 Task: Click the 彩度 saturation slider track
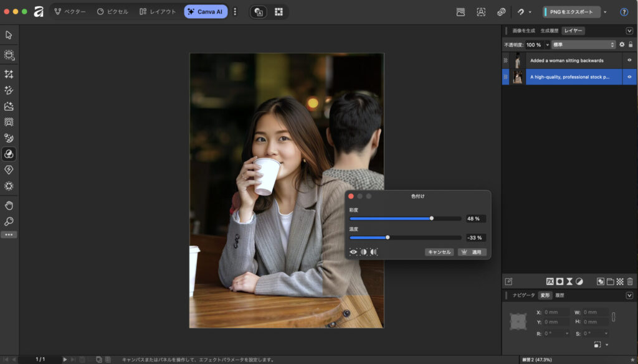[x=405, y=218]
